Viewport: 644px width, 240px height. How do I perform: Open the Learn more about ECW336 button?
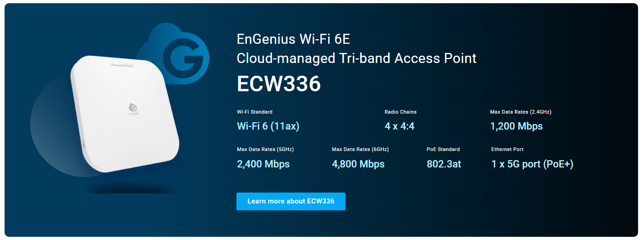coord(291,201)
